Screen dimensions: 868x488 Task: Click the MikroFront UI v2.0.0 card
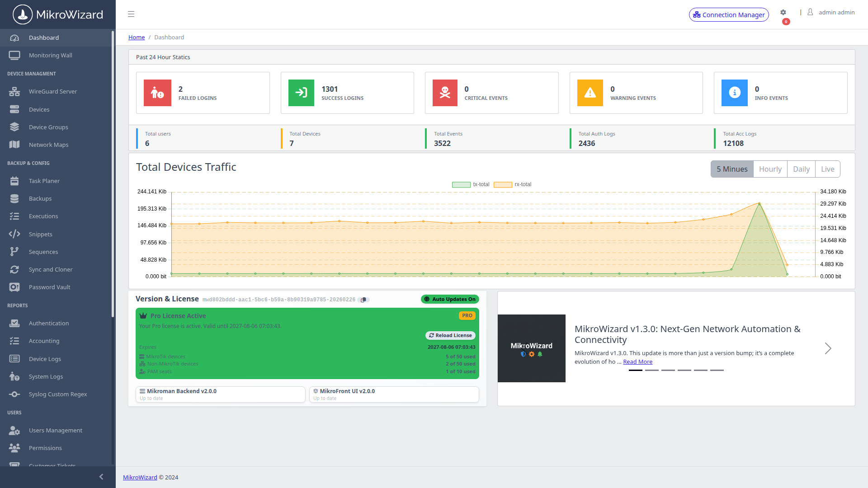point(394,394)
